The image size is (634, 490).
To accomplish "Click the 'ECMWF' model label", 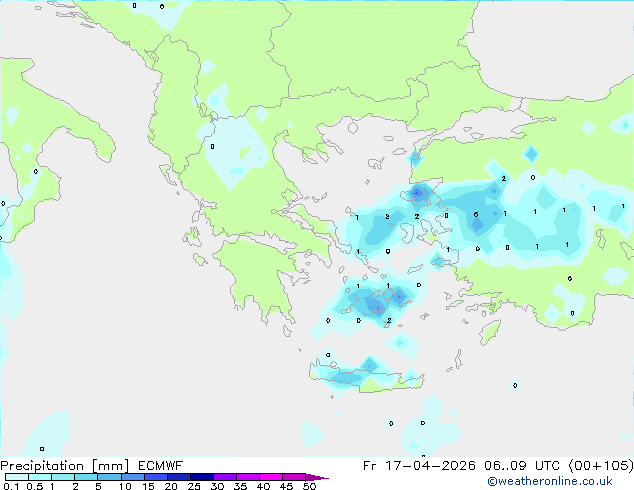I will (161, 466).
